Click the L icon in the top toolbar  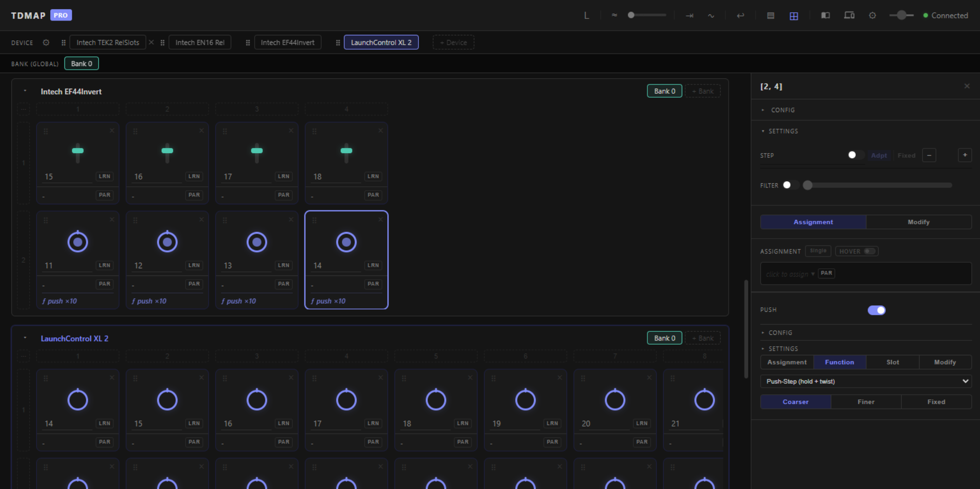point(586,15)
